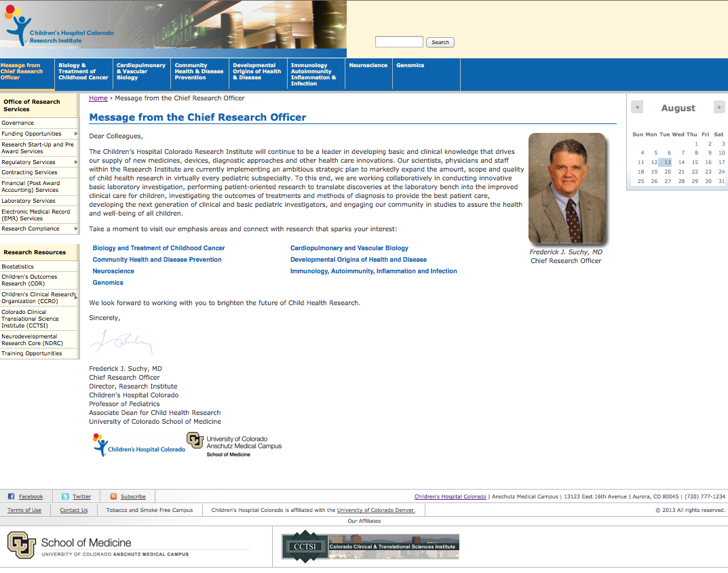728x573 pixels.
Task: Open the Twitter bird icon
Action: [65, 496]
